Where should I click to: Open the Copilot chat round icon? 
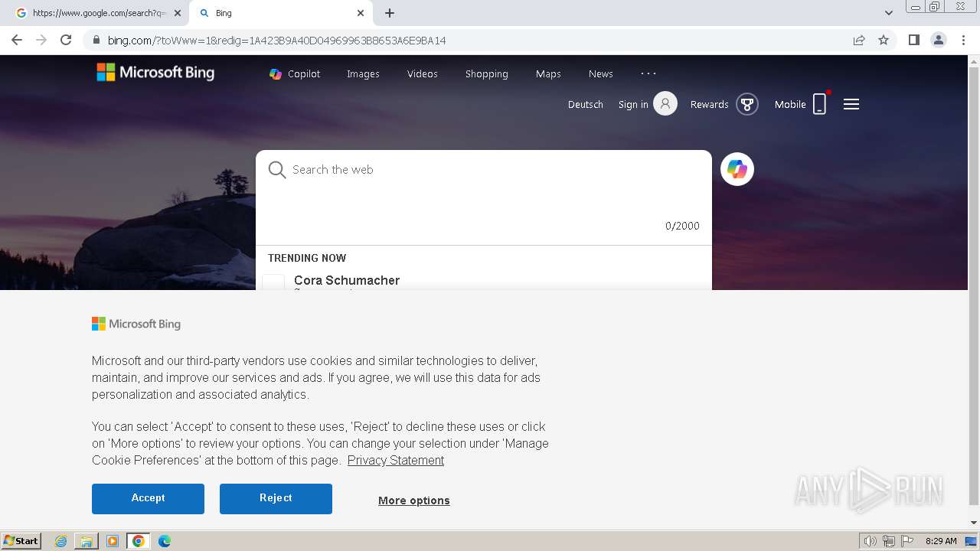(737, 169)
